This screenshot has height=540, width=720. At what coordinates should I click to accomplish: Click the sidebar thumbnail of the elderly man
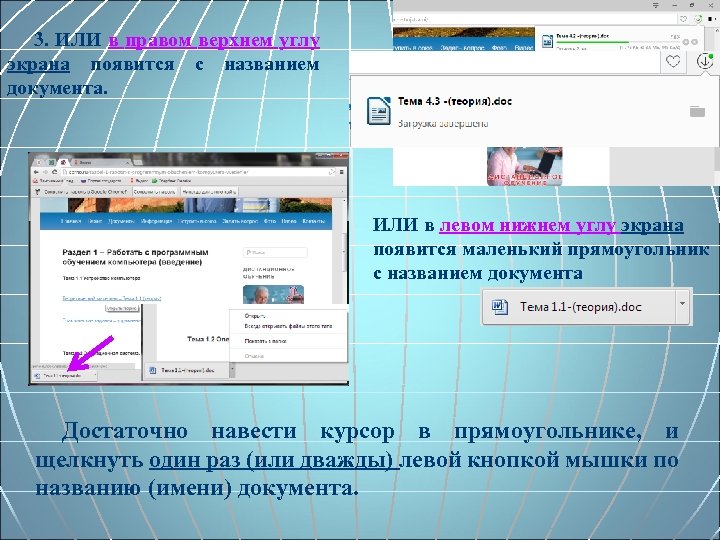pyautogui.click(x=273, y=294)
